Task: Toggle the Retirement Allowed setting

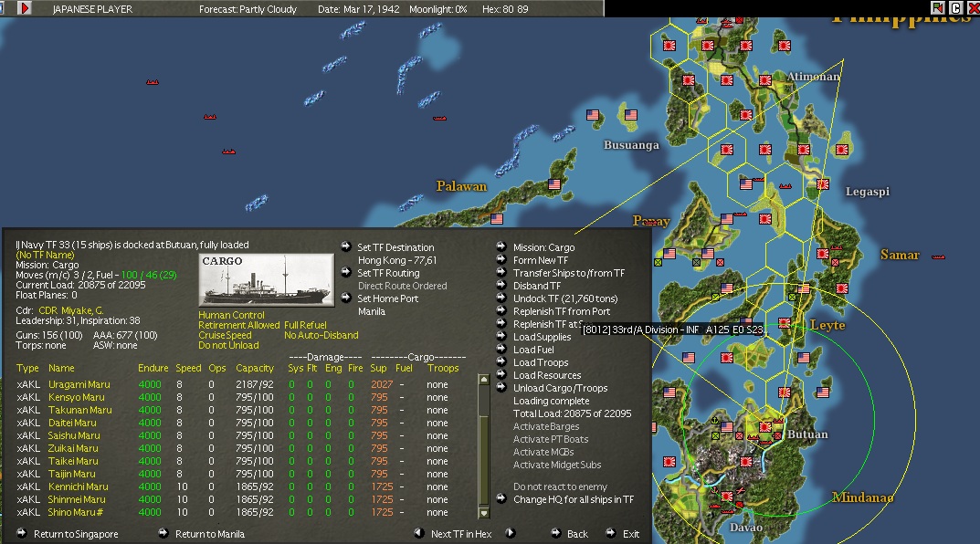Action: point(238,326)
